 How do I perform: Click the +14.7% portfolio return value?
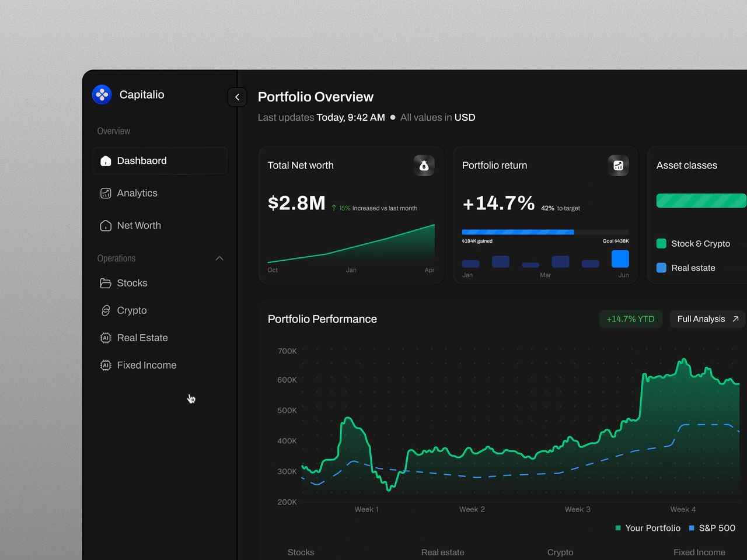(498, 203)
